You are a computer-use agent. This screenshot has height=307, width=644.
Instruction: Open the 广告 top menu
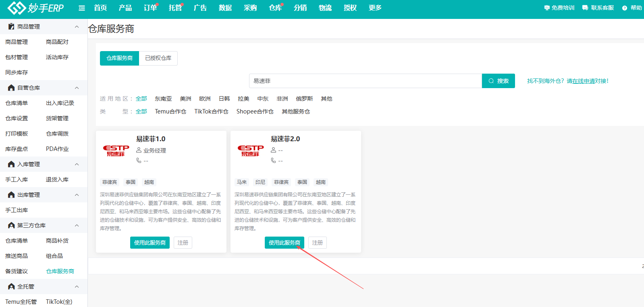(x=200, y=8)
